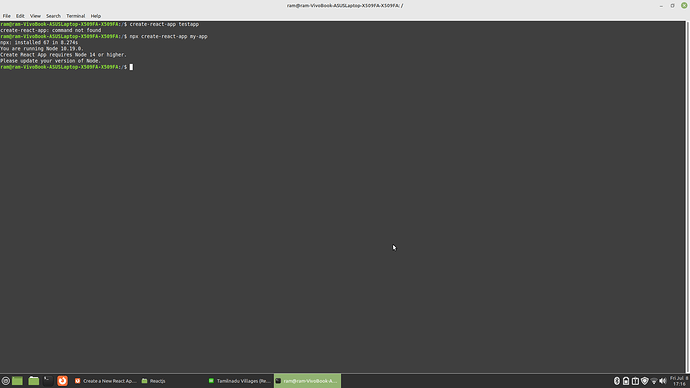The height and width of the screenshot is (388, 690).
Task: Click the terminal vertical scrollbar
Action: pyautogui.click(x=688, y=196)
